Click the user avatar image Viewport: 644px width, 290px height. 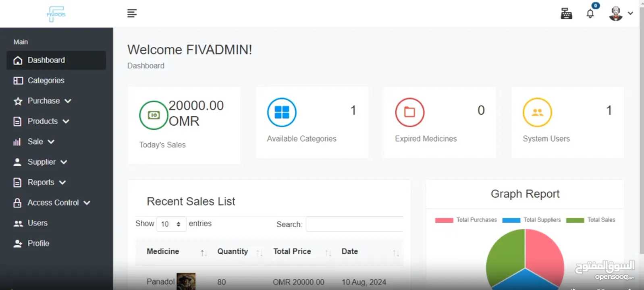pos(615,14)
